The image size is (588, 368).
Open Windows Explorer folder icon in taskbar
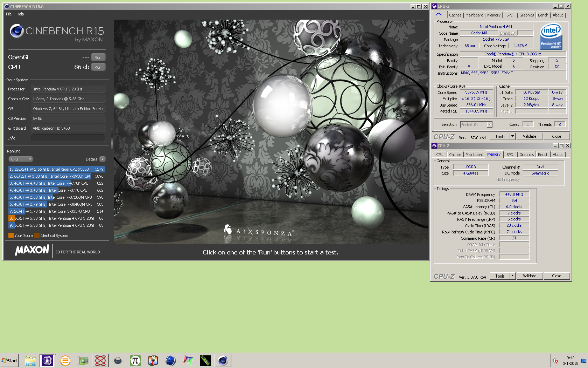(x=30, y=360)
